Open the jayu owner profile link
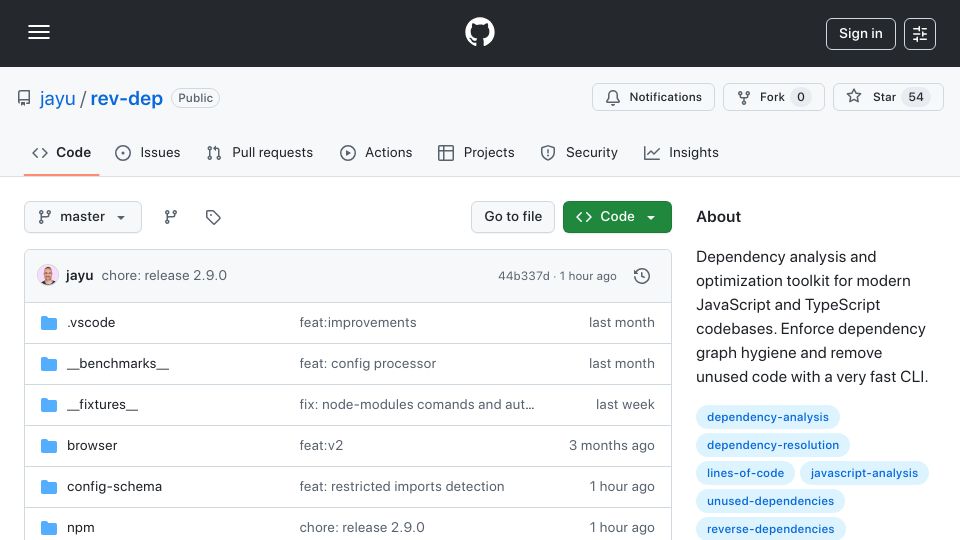Image resolution: width=960 pixels, height=540 pixels. tap(58, 98)
